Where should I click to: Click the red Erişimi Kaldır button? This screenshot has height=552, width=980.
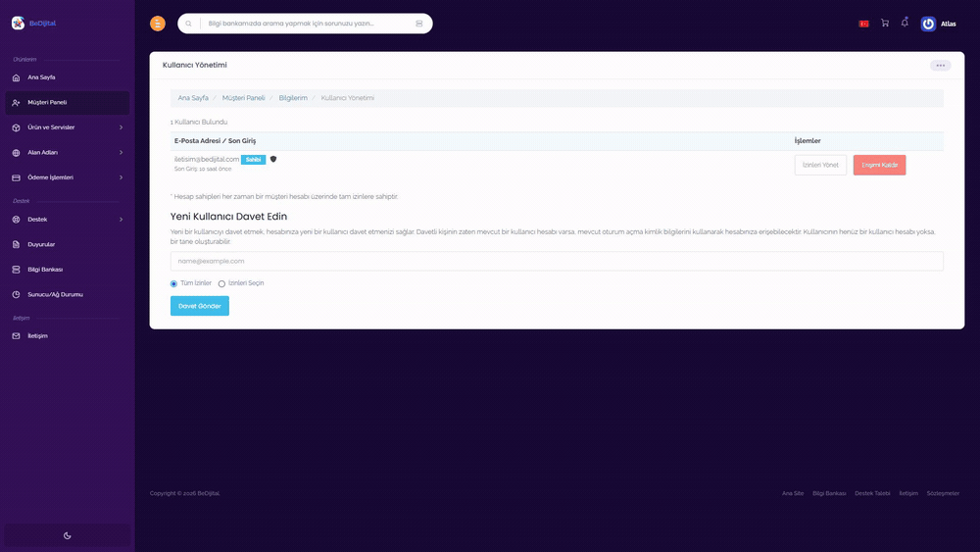(879, 165)
